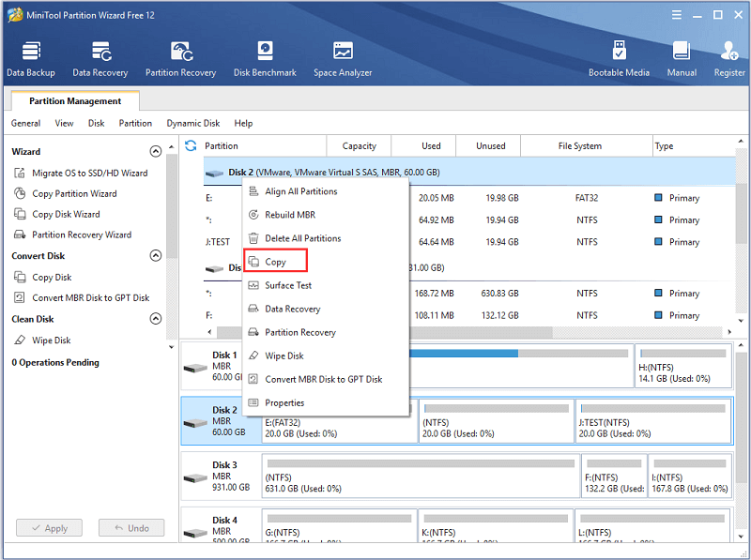Screen dimensions: 751x560
Task: Launch the Data Recovery tool
Action: click(100, 59)
